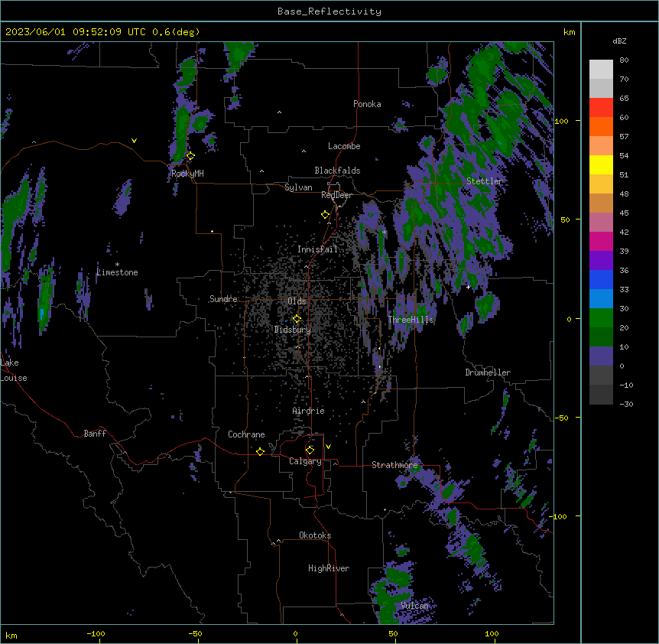This screenshot has width=659, height=644.
Task: Select the Ponoka city label
Action: (x=367, y=104)
